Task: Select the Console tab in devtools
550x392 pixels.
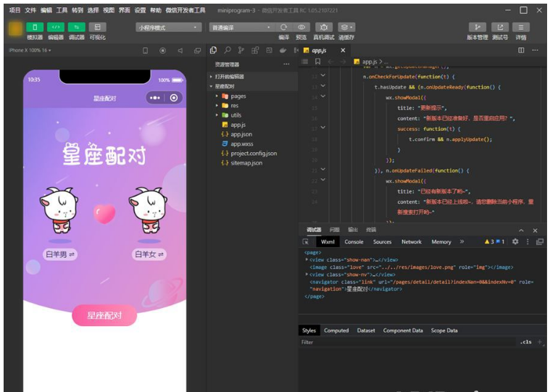Action: pos(354,242)
